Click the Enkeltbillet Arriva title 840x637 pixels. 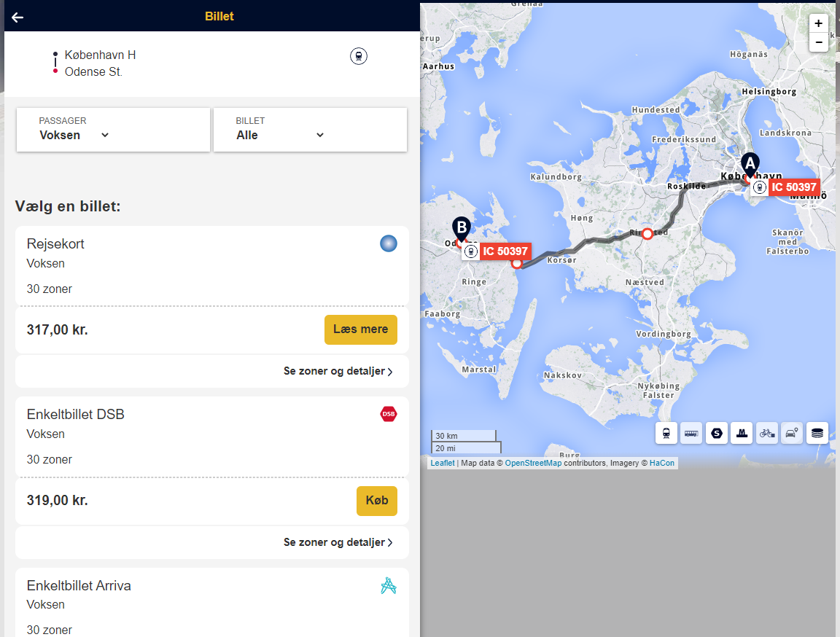(x=79, y=585)
